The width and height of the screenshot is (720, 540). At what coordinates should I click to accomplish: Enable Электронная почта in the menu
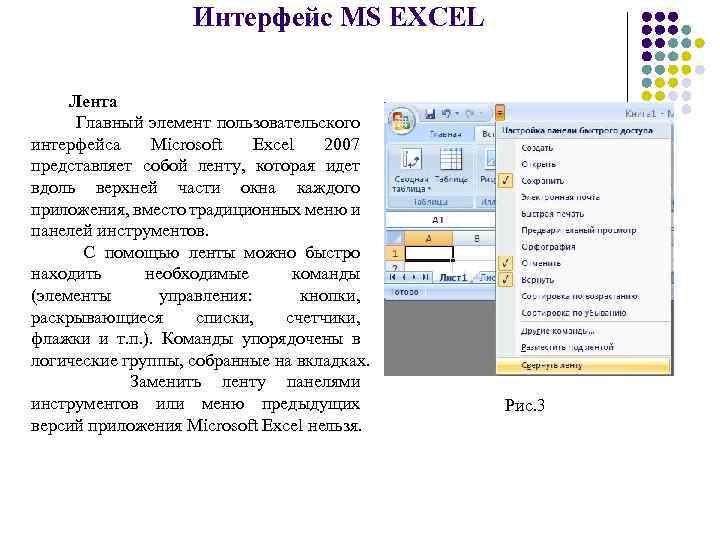[x=560, y=197]
